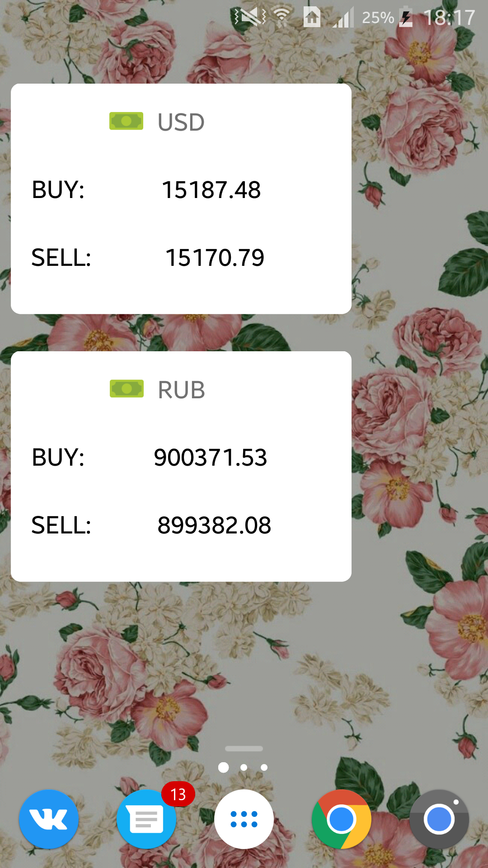
Task: Tap the USD currency title
Action: [x=181, y=122]
